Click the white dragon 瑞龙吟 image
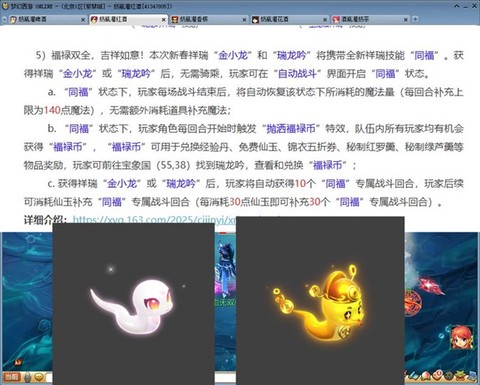Viewport: 480px width, 385px height. (133, 304)
